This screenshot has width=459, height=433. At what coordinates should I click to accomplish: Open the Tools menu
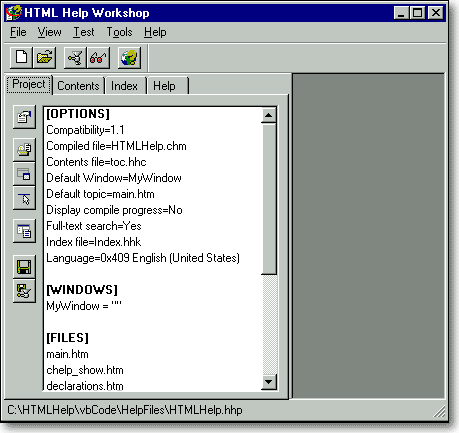(119, 32)
